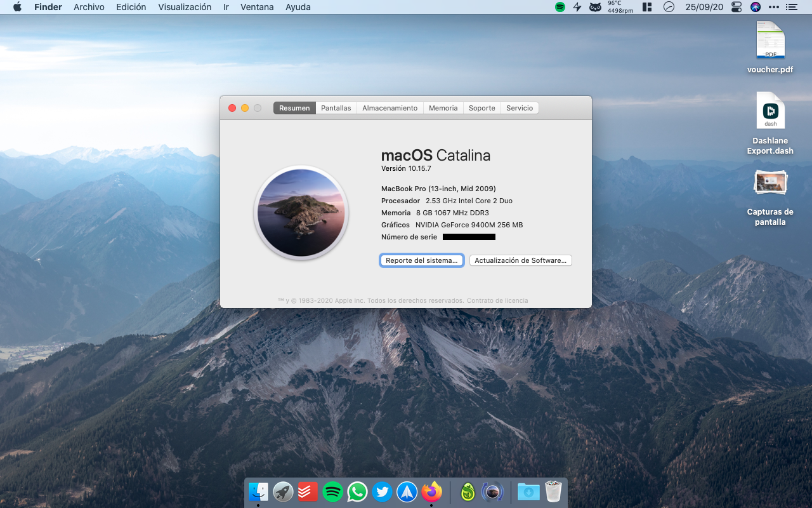Switch to the Soporte tab

tap(482, 108)
